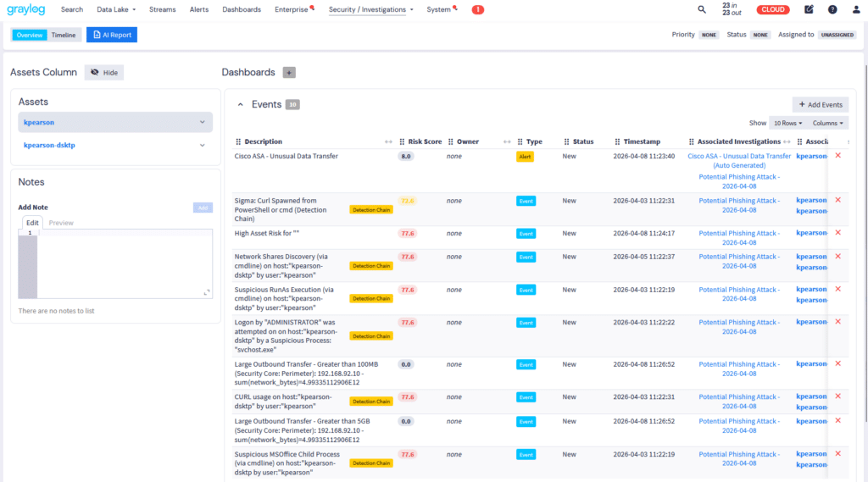The image size is (868, 482).
Task: Type in the Add Note text area
Action: (125, 263)
